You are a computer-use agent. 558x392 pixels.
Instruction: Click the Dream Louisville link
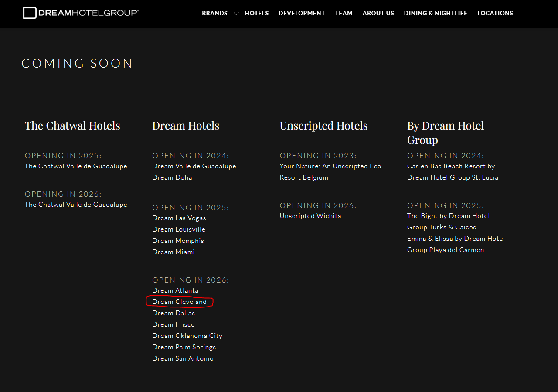[179, 229]
